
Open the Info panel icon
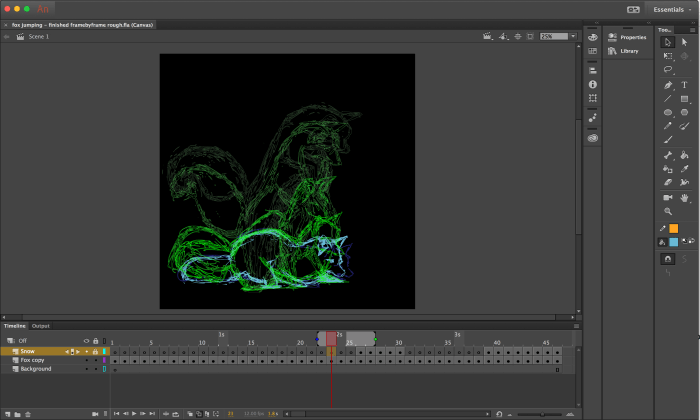tap(593, 84)
